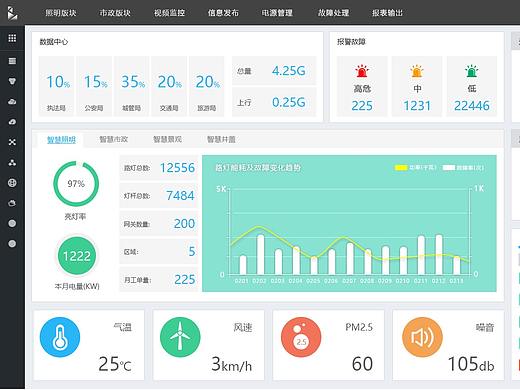Select the crossed arrows icon in the sidebar
520x390 pixels.
[12, 142]
